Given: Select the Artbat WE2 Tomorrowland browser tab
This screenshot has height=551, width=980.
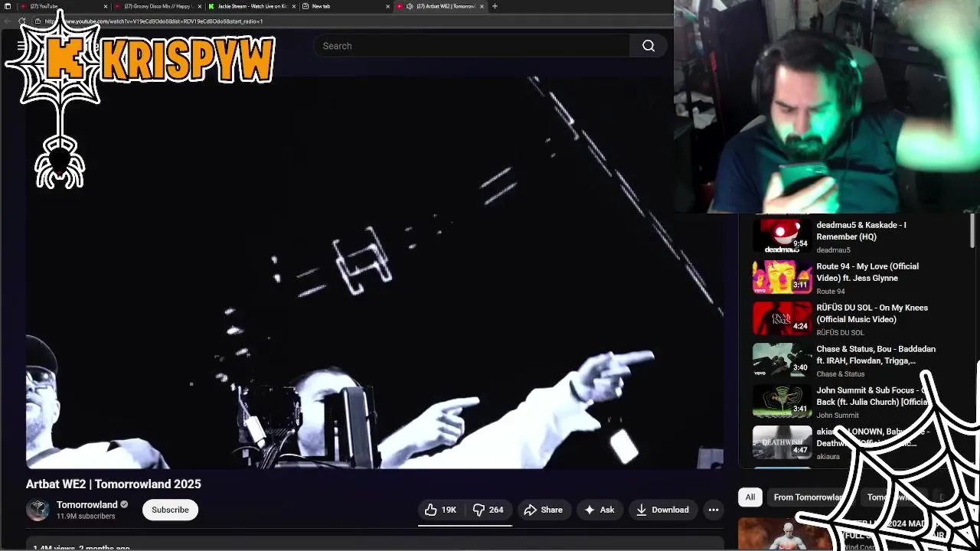Looking at the screenshot, I should pyautogui.click(x=440, y=6).
